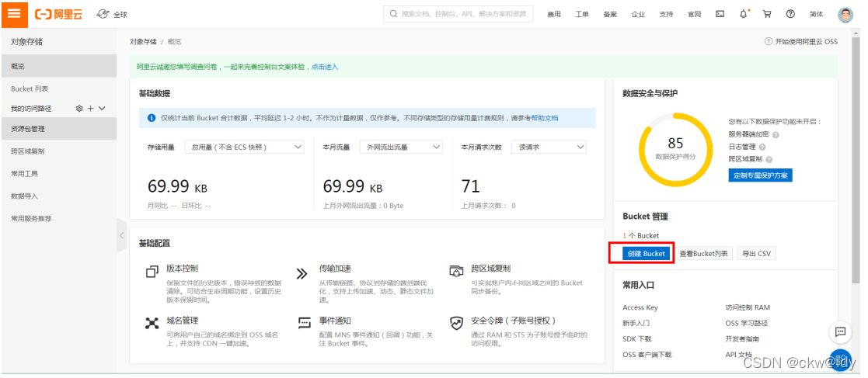868x378 pixels.
Task: Click help icon next to 跨区域复制 protection
Action: (x=769, y=159)
